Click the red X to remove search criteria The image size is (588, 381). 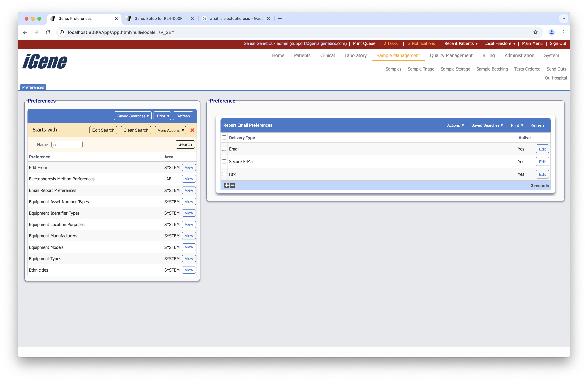193,130
